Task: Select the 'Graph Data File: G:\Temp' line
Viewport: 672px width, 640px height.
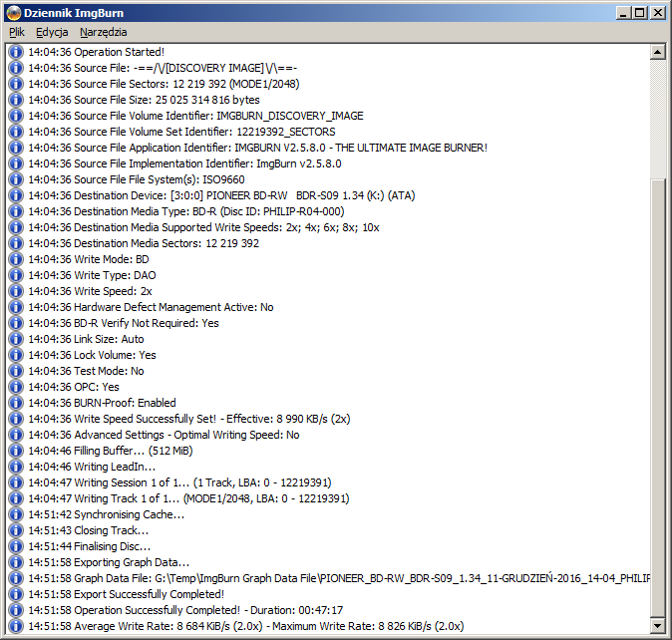Action: pyautogui.click(x=339, y=578)
